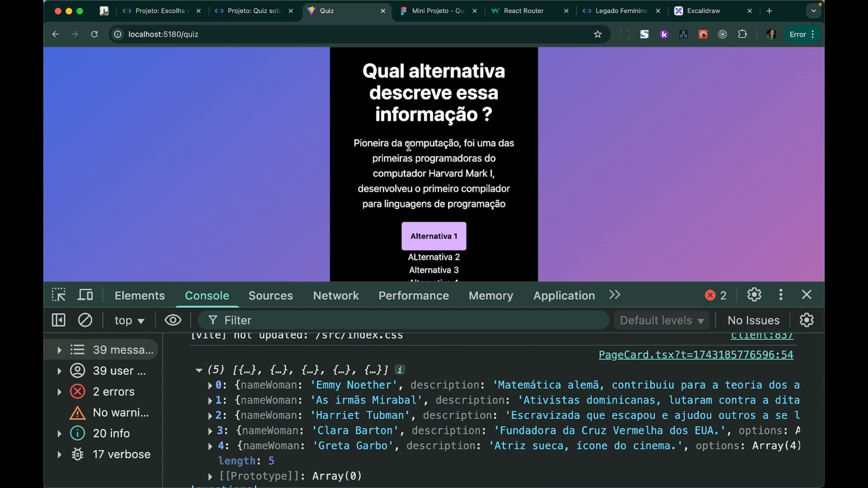
Task: Expand the 2 errors sidebar group
Action: [59, 392]
